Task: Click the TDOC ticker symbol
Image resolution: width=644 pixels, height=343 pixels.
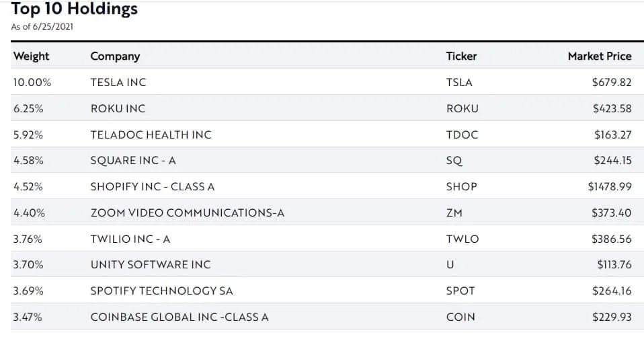Action: (462, 135)
